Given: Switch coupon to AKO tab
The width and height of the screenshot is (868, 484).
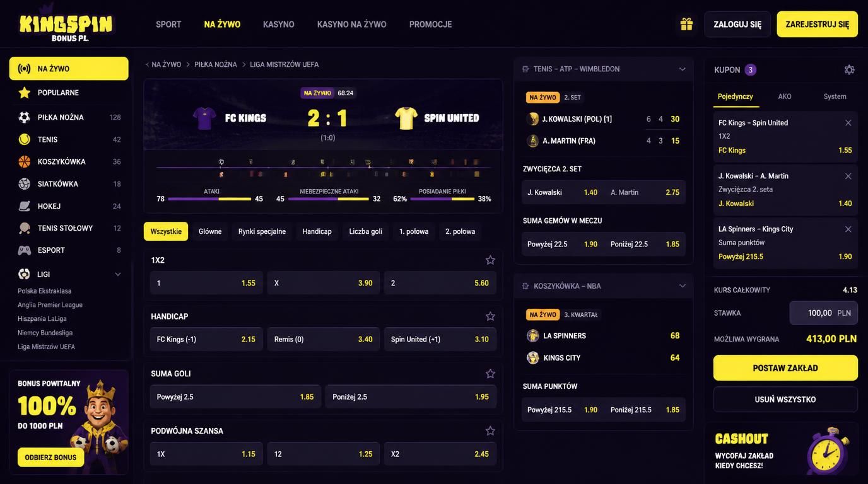Looking at the screenshot, I should 785,96.
